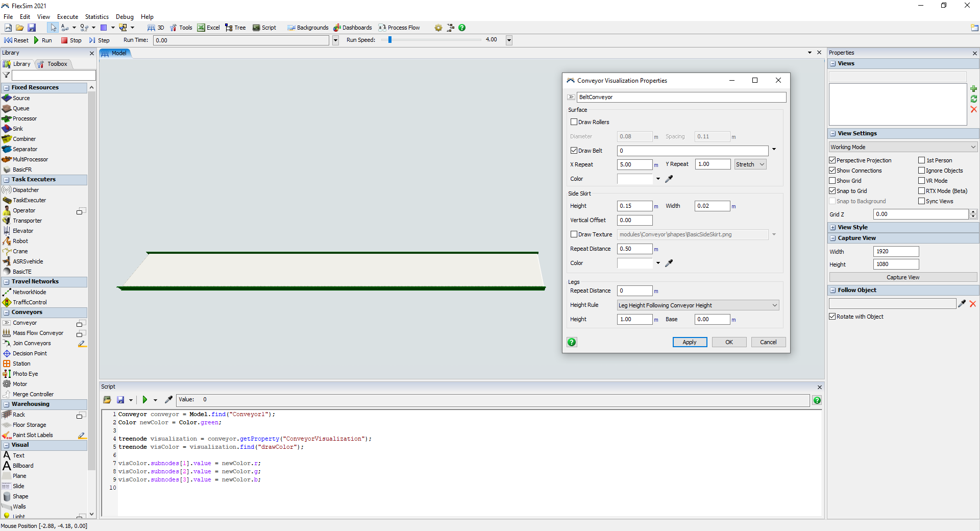This screenshot has height=531, width=980.
Task: Open the Stretch texture mode dropdown
Action: 750,164
